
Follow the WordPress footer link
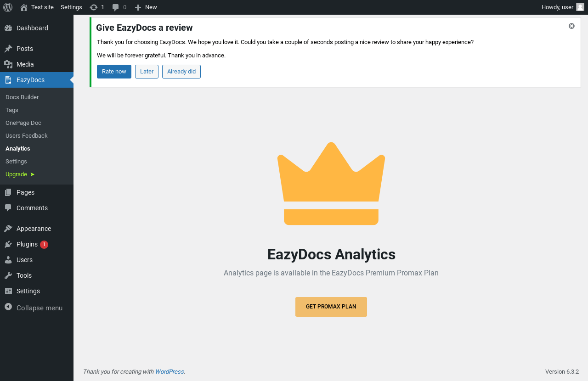point(170,372)
